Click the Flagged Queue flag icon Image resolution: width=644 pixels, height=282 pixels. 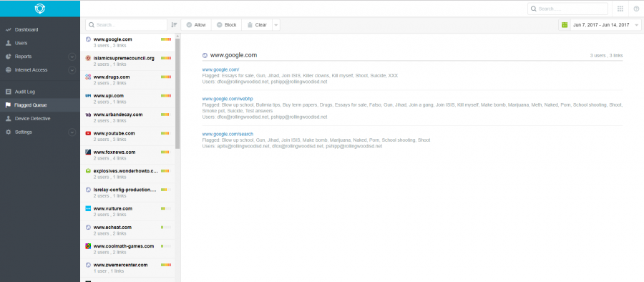point(8,105)
